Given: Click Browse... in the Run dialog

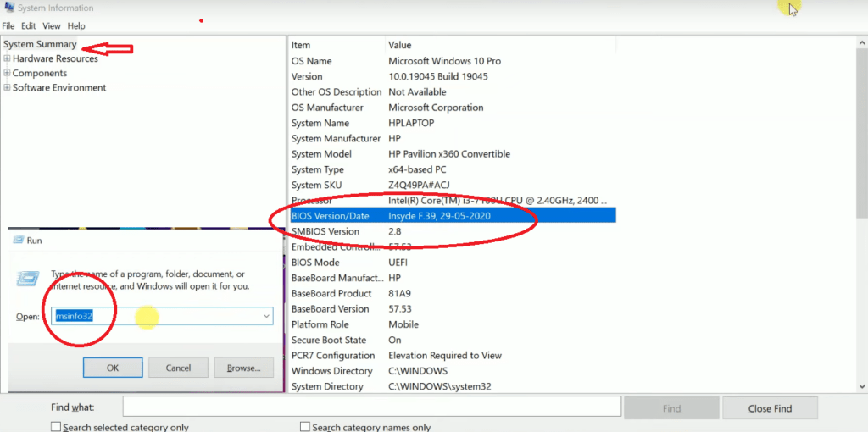Looking at the screenshot, I should pyautogui.click(x=243, y=368).
